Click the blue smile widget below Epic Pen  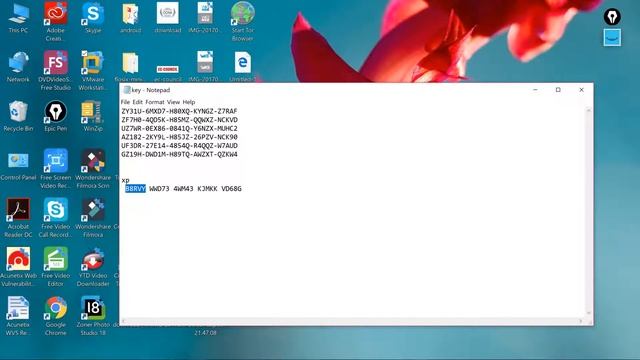(612, 38)
